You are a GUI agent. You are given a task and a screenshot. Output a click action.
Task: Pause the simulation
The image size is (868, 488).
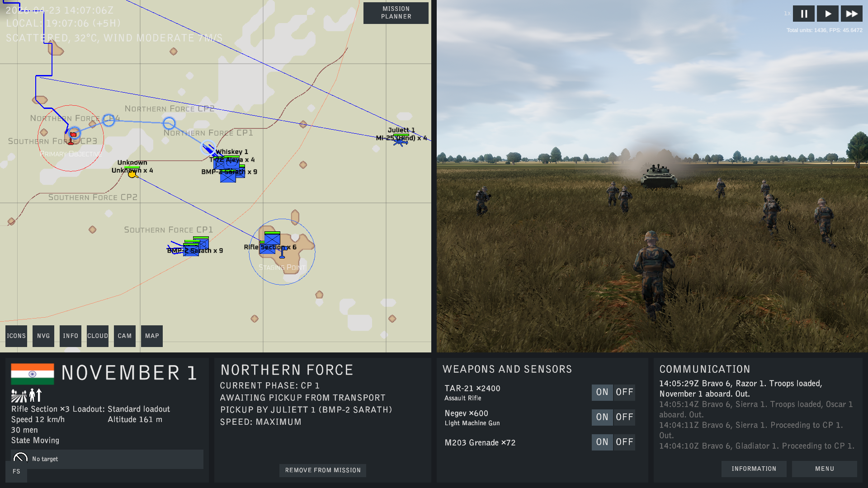pyautogui.click(x=804, y=14)
